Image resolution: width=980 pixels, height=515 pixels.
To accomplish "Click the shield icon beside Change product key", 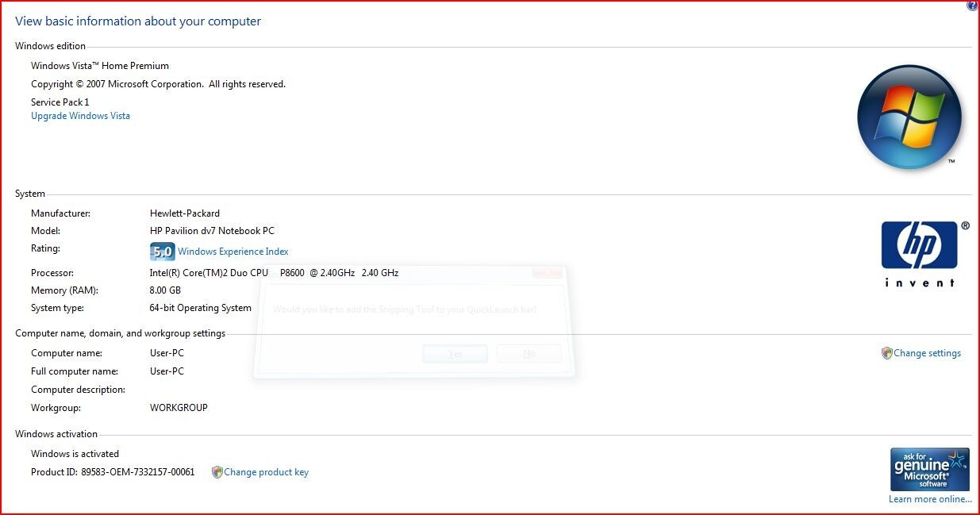I will pos(217,472).
